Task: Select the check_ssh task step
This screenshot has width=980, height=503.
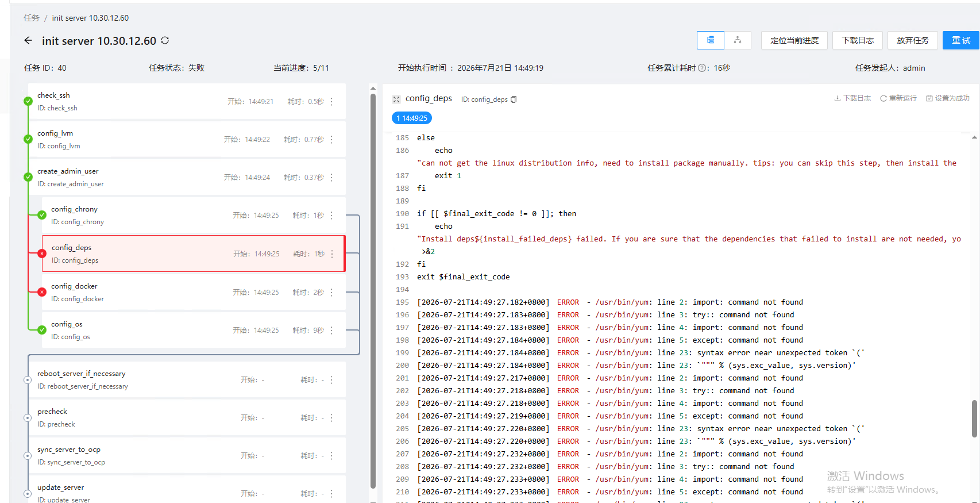Action: coord(187,101)
